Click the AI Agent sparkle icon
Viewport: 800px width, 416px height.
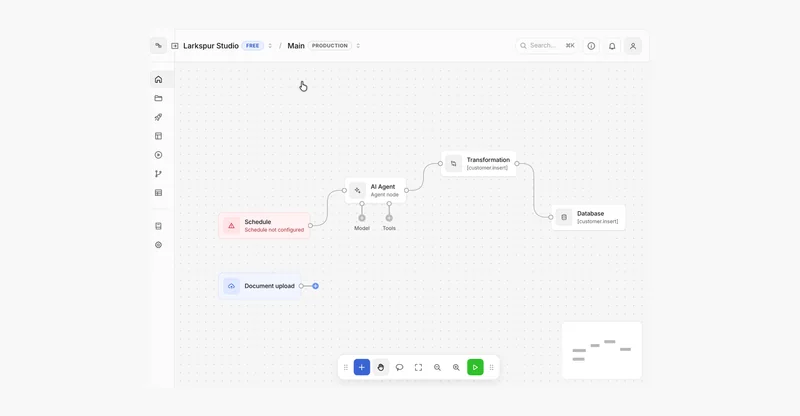(x=357, y=190)
